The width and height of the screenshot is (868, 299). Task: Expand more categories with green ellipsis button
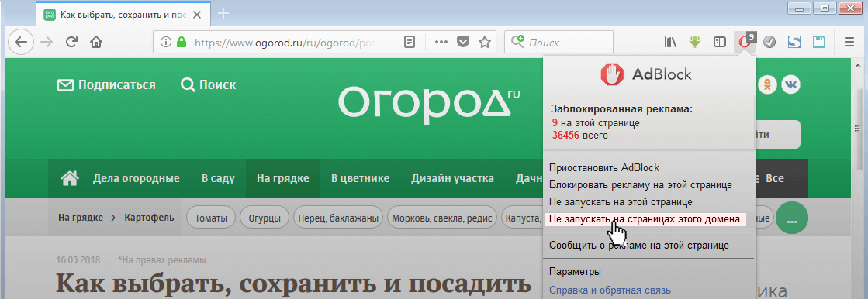pyautogui.click(x=792, y=218)
